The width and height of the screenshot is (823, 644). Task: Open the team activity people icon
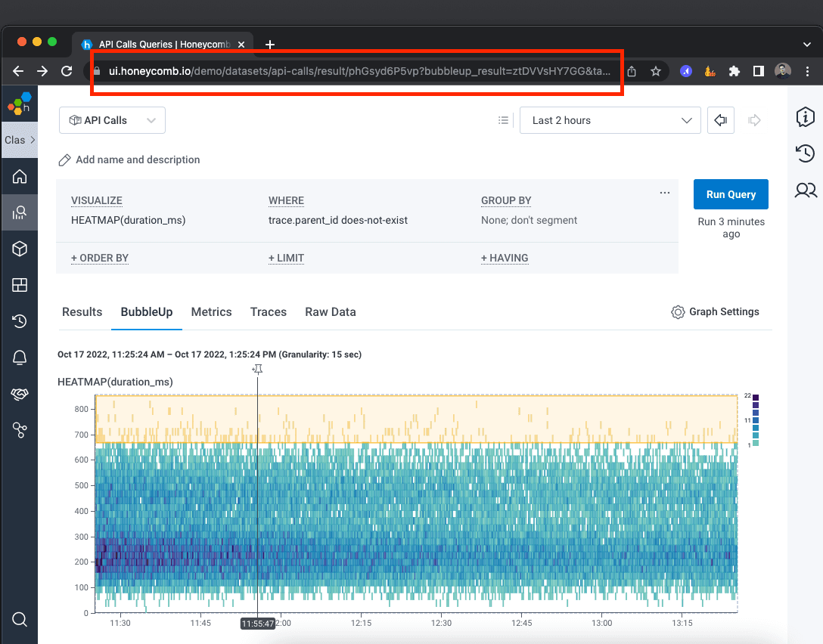click(x=805, y=190)
